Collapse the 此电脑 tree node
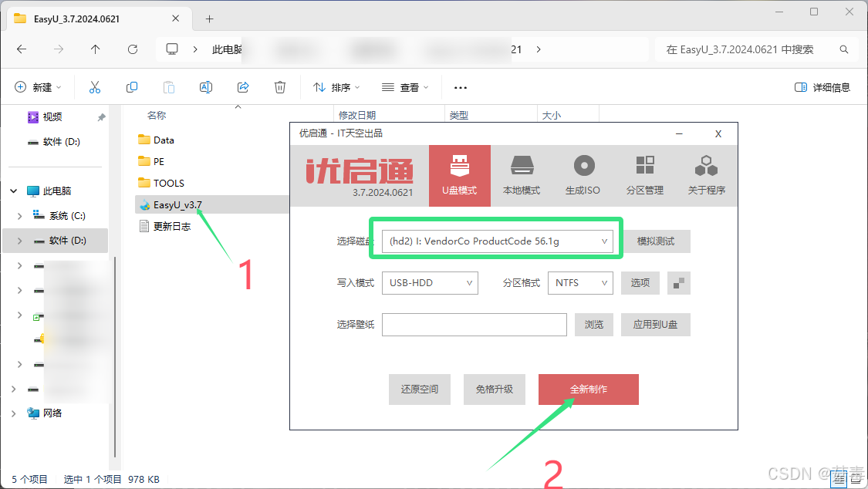The image size is (868, 489). (x=13, y=191)
